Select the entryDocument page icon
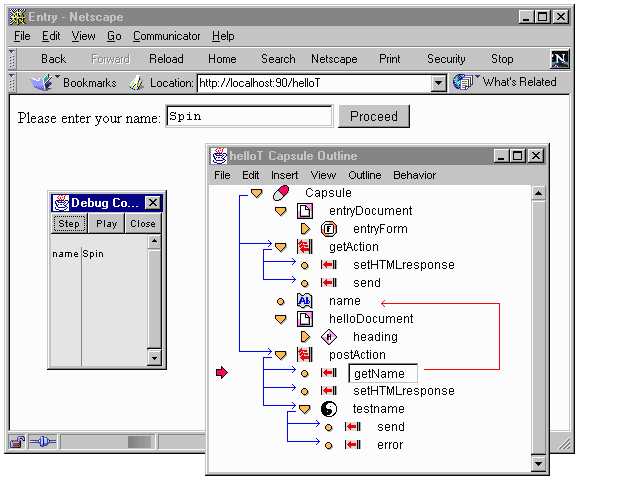 (x=304, y=211)
